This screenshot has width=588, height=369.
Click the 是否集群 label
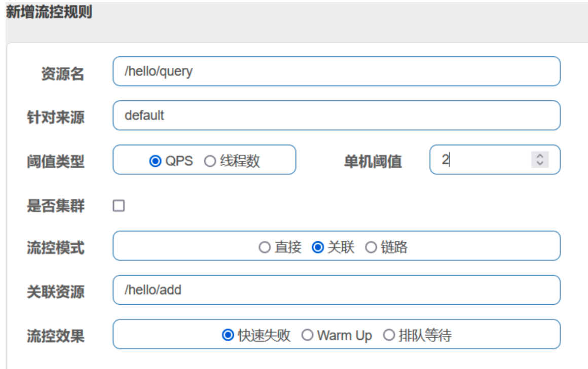(55, 206)
